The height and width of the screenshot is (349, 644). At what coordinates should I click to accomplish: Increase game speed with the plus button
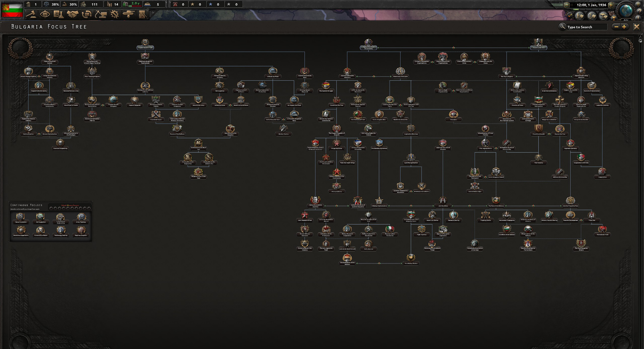pyautogui.click(x=611, y=5)
